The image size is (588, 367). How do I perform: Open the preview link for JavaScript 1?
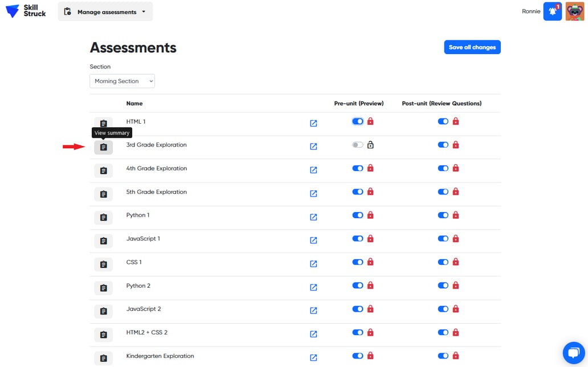[313, 240]
